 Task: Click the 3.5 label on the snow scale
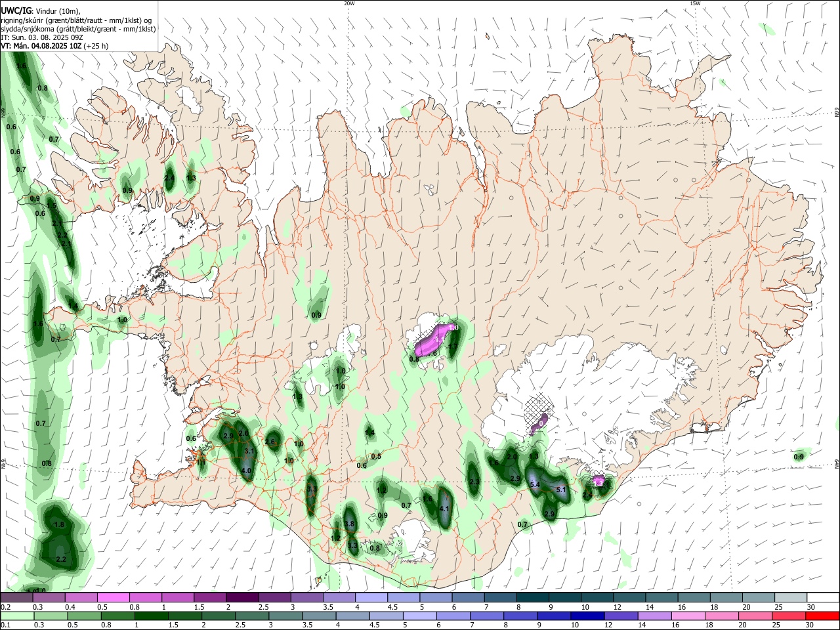click(x=327, y=607)
